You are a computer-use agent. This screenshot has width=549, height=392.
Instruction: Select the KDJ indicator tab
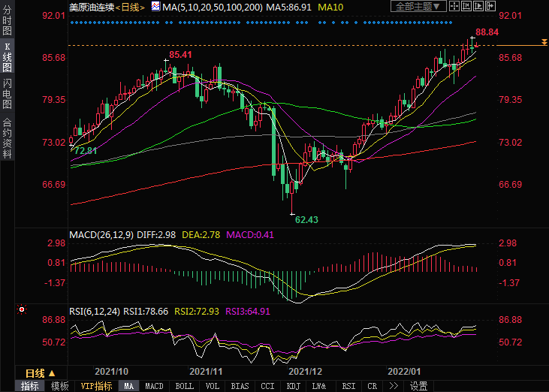pos(293,386)
